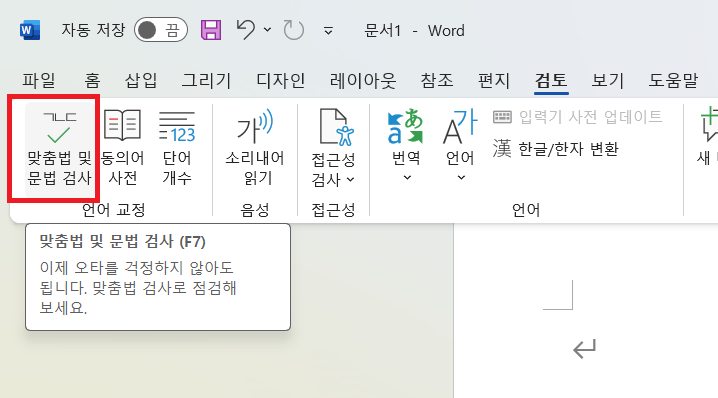Screen dimensions: 718x398
Task: Open the 번역 translate menu
Action: (x=406, y=146)
